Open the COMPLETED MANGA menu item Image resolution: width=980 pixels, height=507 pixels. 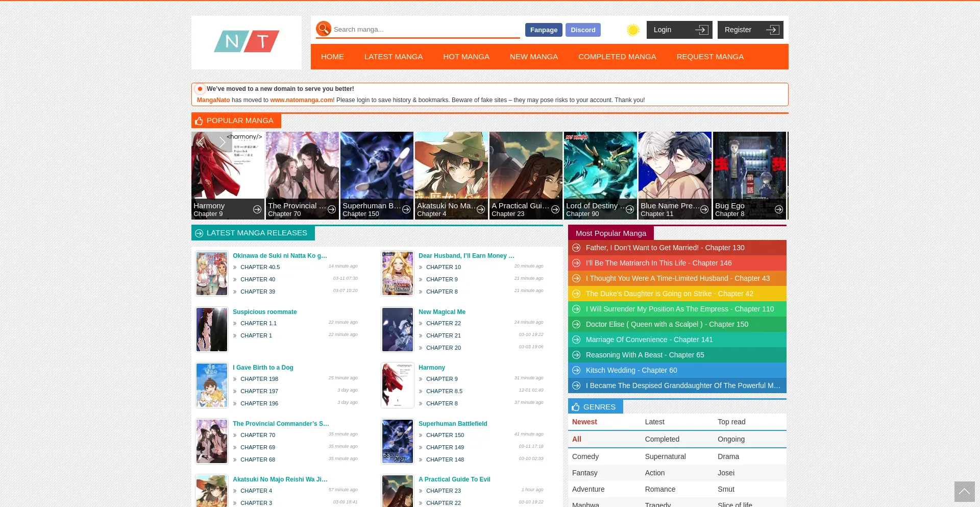(617, 57)
